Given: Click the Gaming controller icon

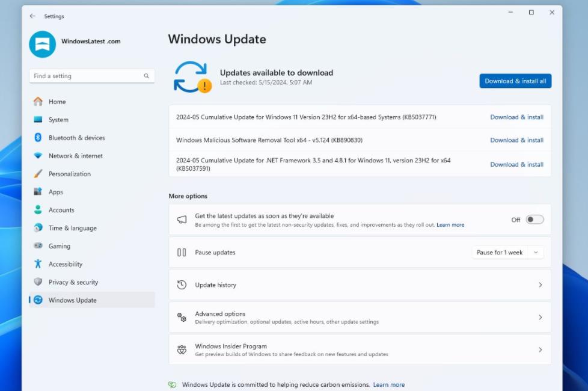Looking at the screenshot, I should coord(38,246).
